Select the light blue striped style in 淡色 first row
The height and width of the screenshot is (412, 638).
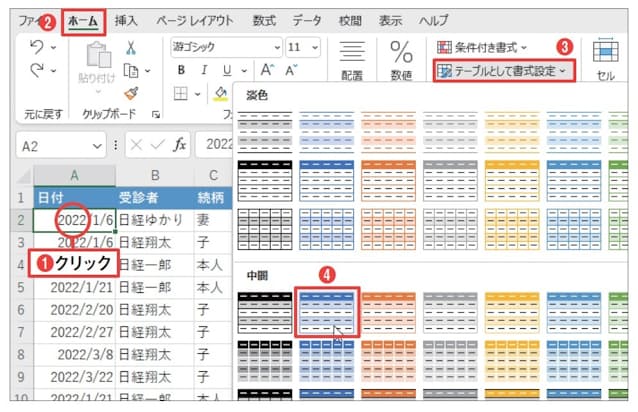point(327,132)
